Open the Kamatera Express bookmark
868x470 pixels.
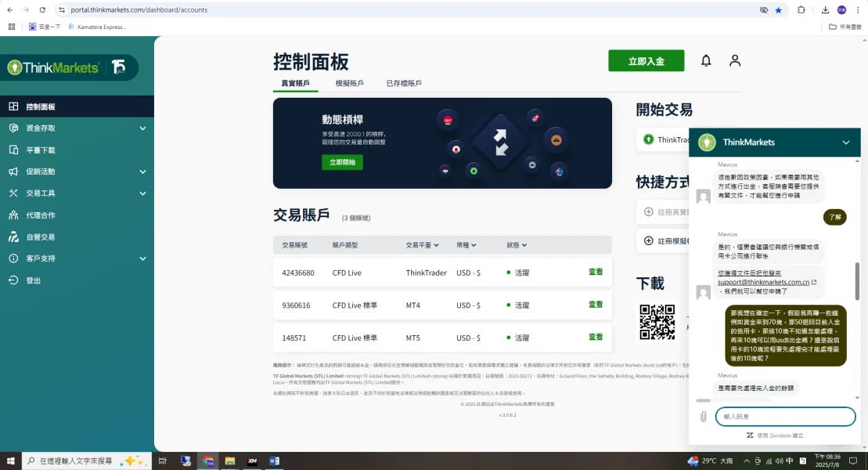coord(97,27)
